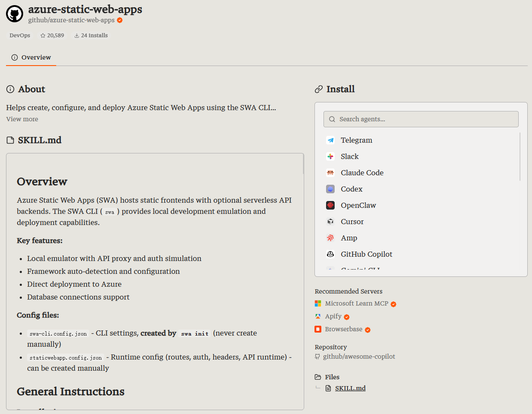Click verified badge next to Browserbase
Viewport: 532px width, 414px height.
(x=368, y=330)
